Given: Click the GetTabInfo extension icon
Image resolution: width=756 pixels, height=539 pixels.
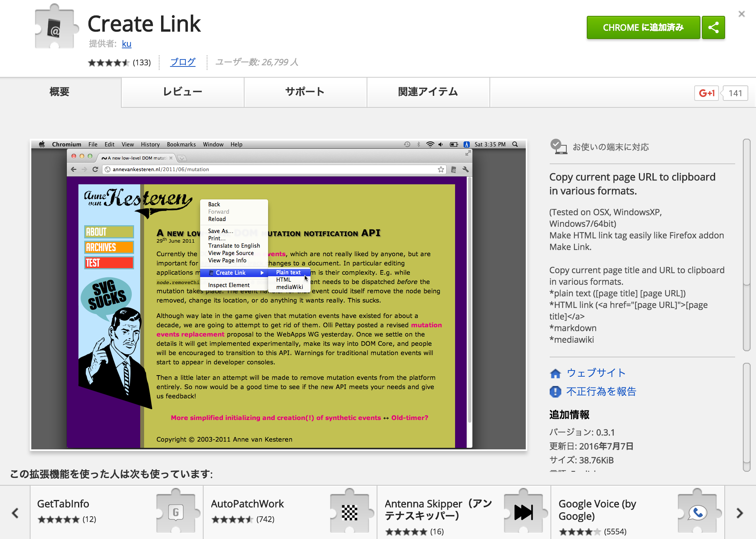Looking at the screenshot, I should (x=176, y=512).
